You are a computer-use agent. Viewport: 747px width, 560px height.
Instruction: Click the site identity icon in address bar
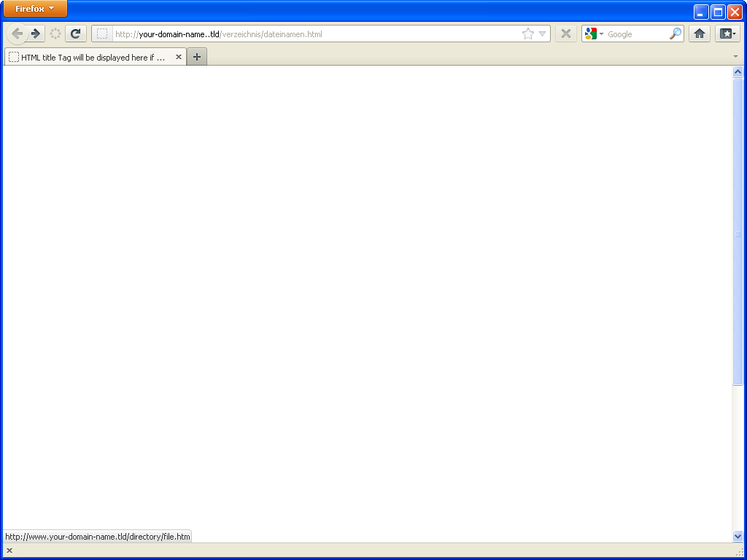(x=102, y=34)
